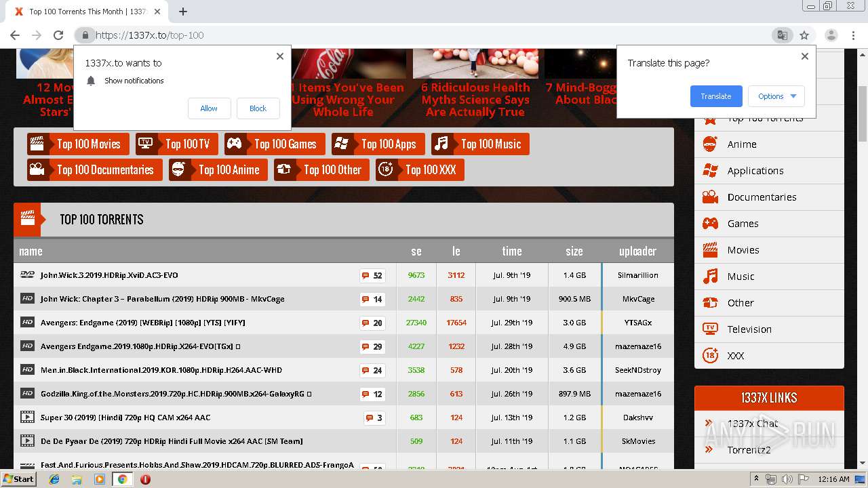Click the red antivirus icon in taskbar

click(145, 479)
